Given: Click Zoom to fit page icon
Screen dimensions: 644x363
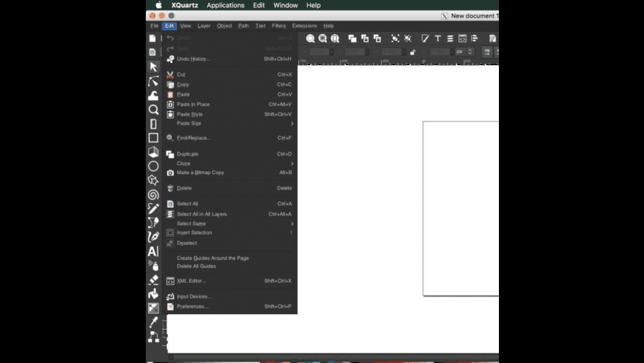Looking at the screenshot, I should coord(335,39).
